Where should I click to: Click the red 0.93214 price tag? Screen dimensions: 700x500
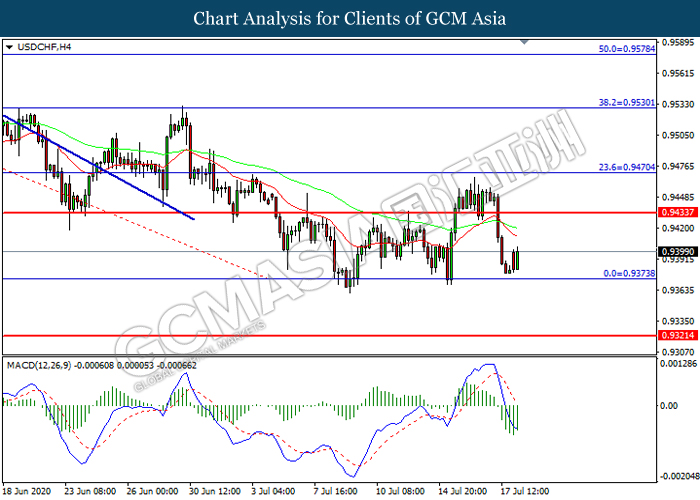click(678, 335)
